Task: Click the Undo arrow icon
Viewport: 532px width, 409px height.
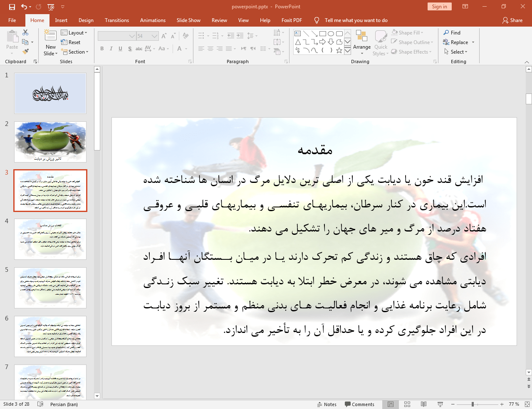Action: point(24,7)
